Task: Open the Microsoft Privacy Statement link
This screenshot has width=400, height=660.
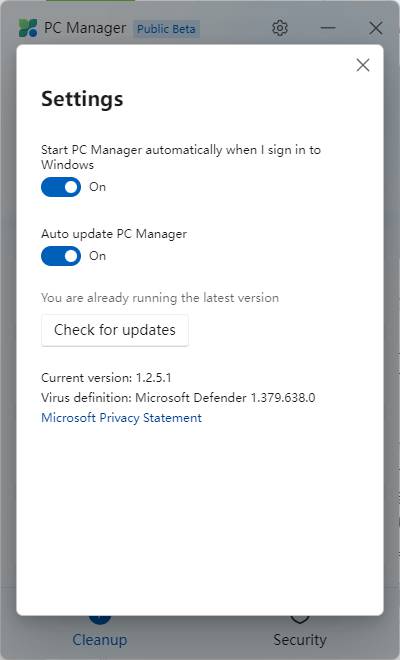Action: 121,418
